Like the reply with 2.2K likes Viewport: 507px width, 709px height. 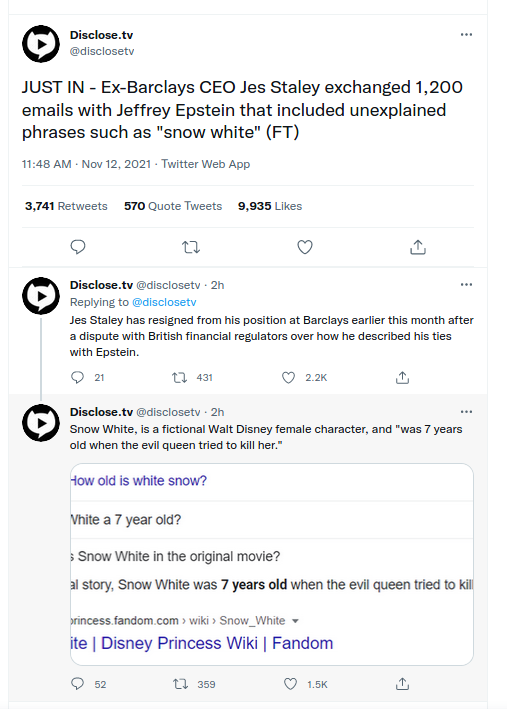pyautogui.click(x=289, y=378)
